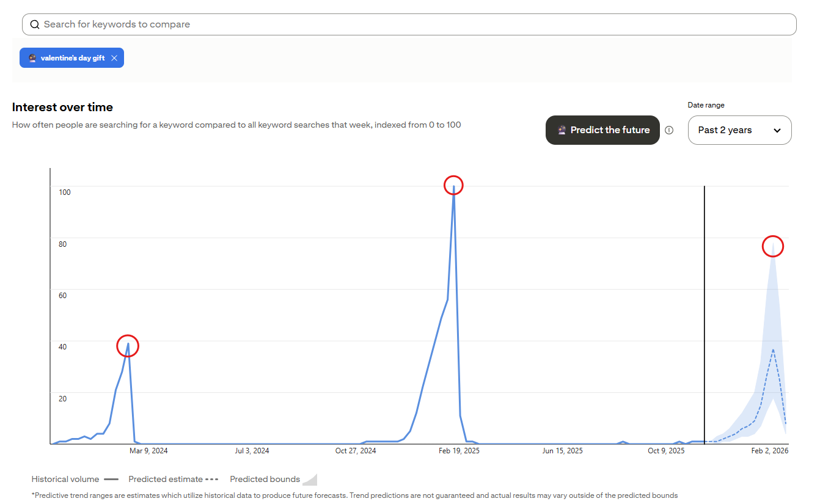Remove the valentine's day gift keyword chip

[x=114, y=58]
